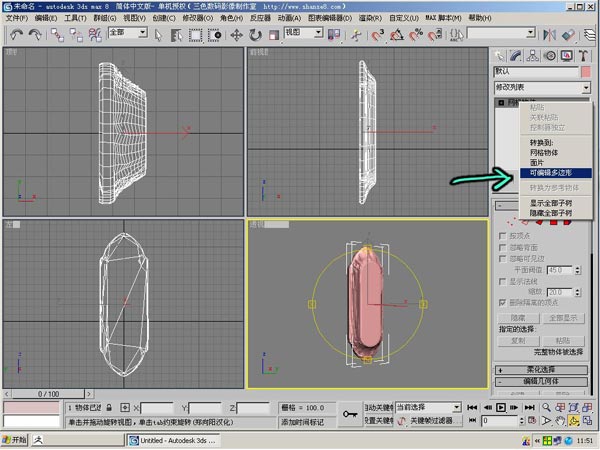
Task: Open the 修改列表 modifier dropdown
Action: [542, 88]
